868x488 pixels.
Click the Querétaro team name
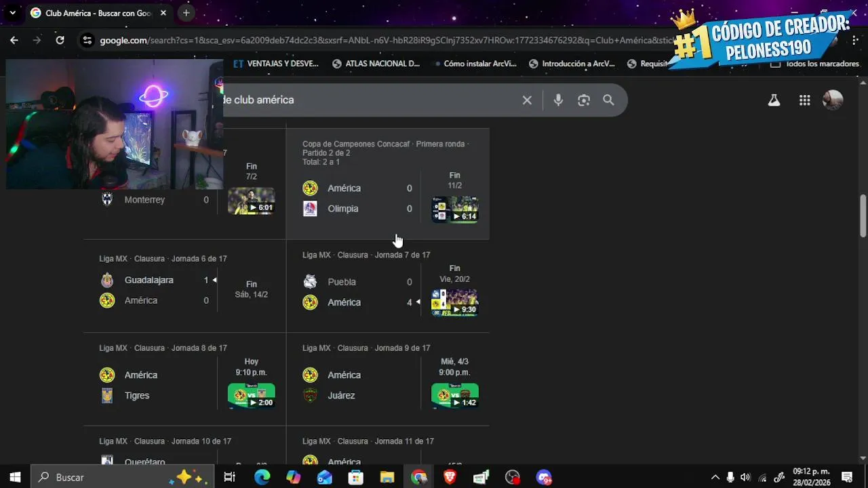144,462
